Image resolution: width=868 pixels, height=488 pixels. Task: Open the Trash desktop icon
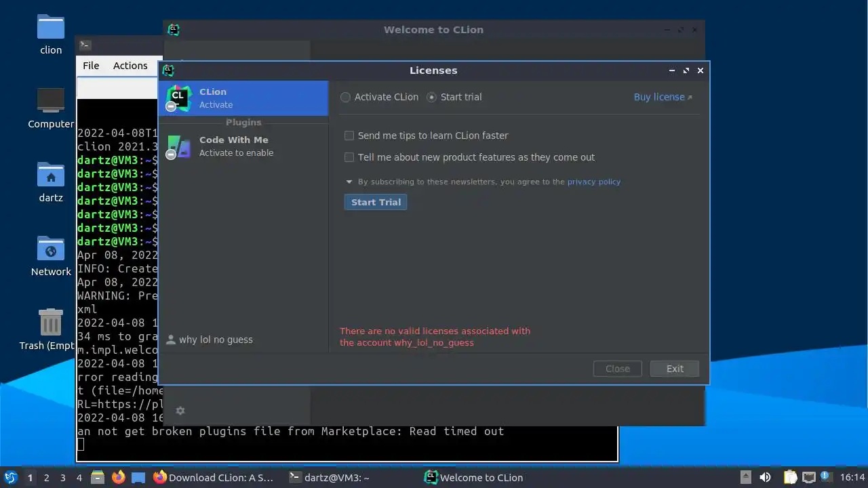pos(51,330)
